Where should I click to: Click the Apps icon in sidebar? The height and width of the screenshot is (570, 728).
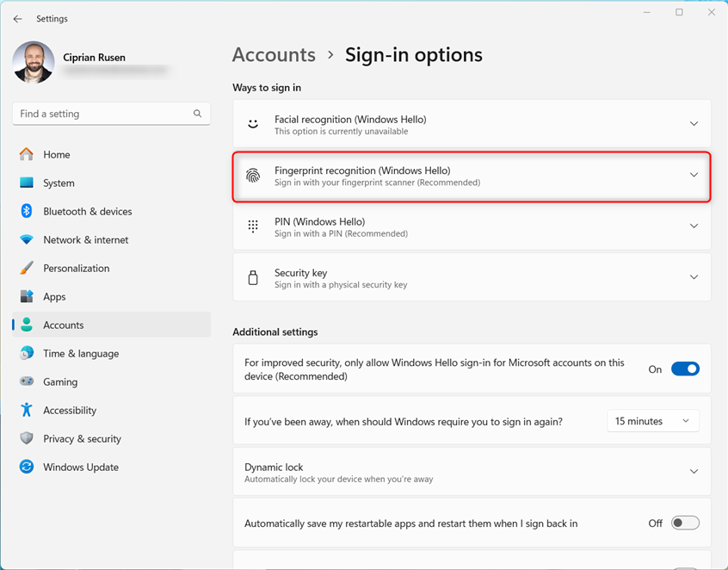(27, 296)
